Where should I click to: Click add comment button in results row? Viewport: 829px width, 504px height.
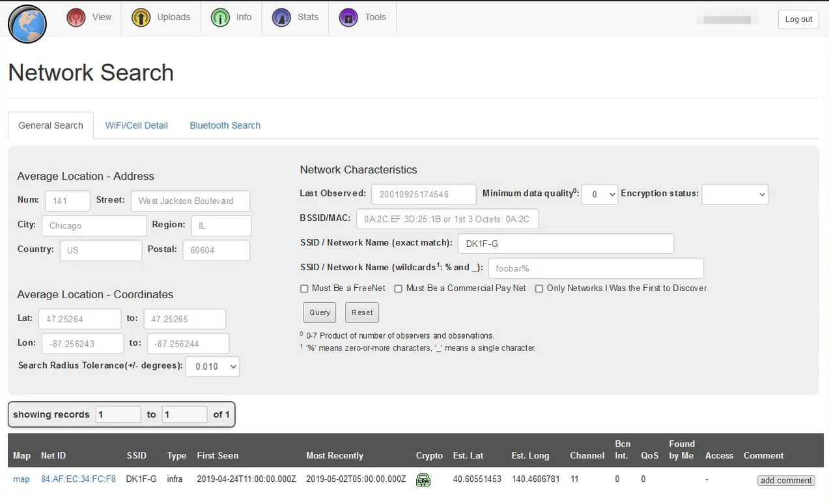point(785,481)
